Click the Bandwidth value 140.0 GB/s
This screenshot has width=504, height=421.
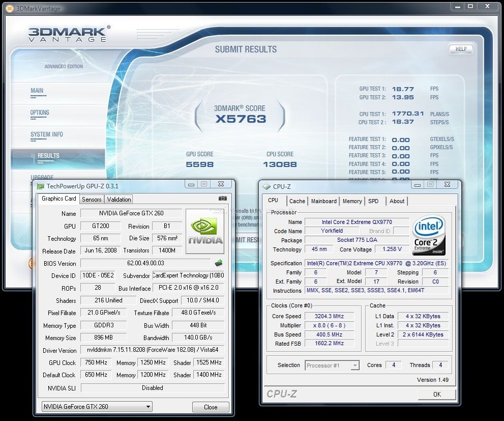[x=198, y=338]
